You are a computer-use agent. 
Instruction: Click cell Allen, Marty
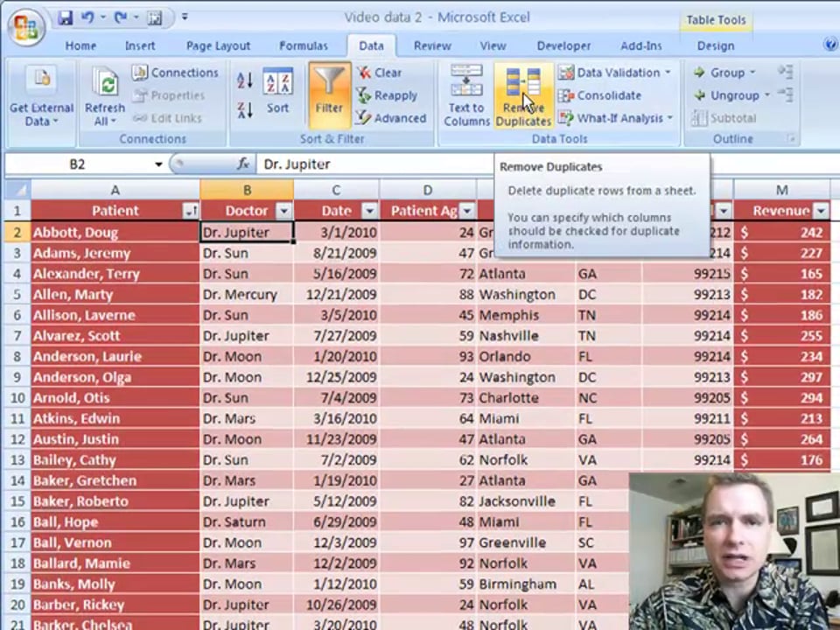click(x=115, y=295)
